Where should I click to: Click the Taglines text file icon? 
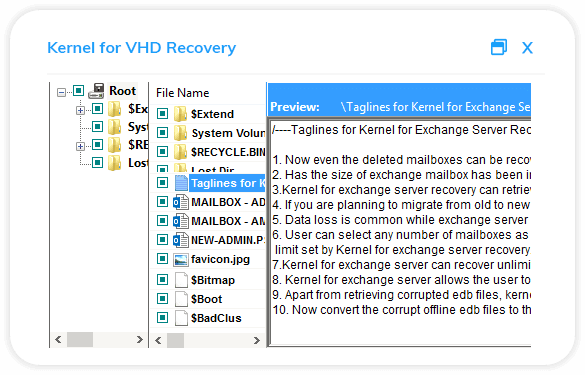pyautogui.click(x=181, y=183)
